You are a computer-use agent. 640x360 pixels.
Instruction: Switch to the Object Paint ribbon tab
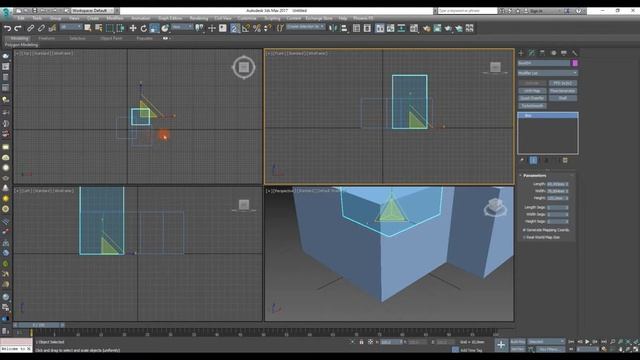[x=111, y=38]
